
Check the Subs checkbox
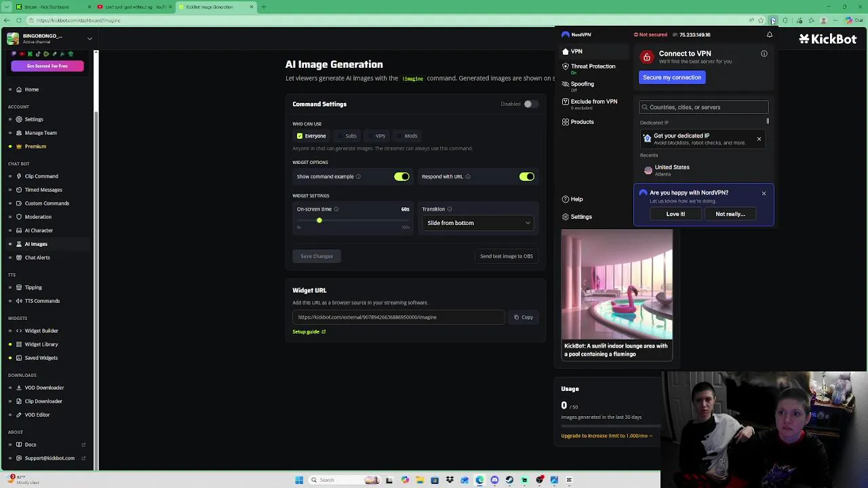[x=340, y=136]
